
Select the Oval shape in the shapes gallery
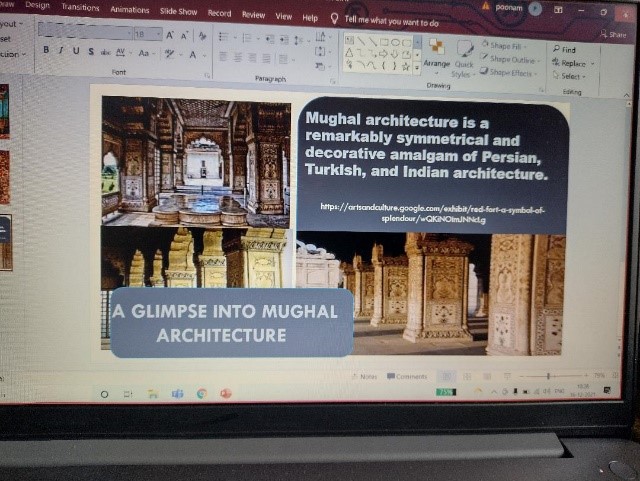(x=395, y=42)
